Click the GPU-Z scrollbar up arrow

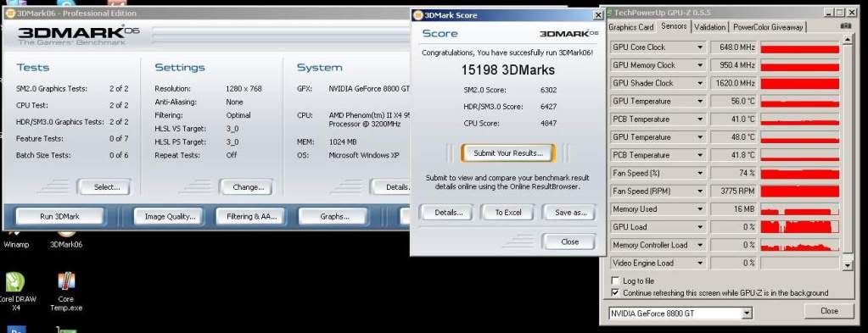[847, 40]
